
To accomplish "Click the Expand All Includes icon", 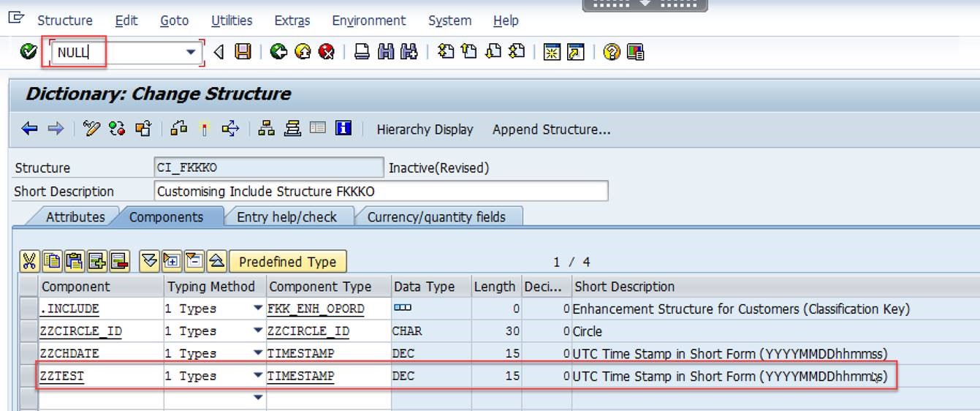I will point(149,261).
